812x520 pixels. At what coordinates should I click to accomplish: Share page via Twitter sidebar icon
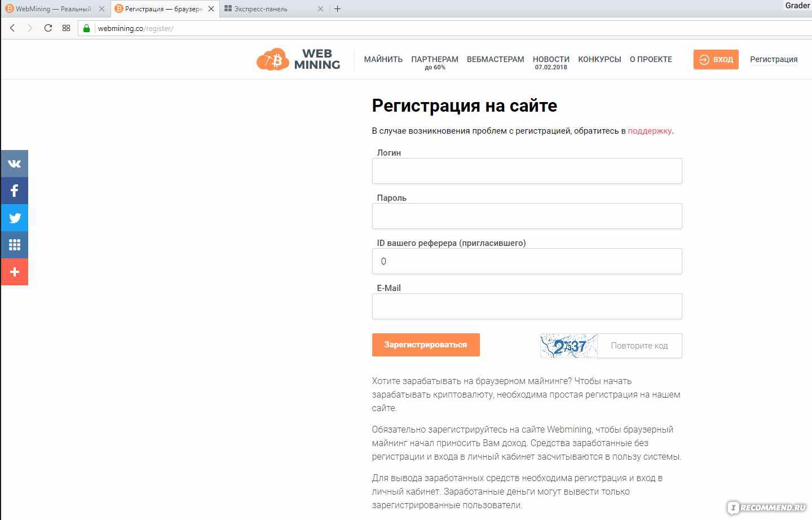[14, 218]
